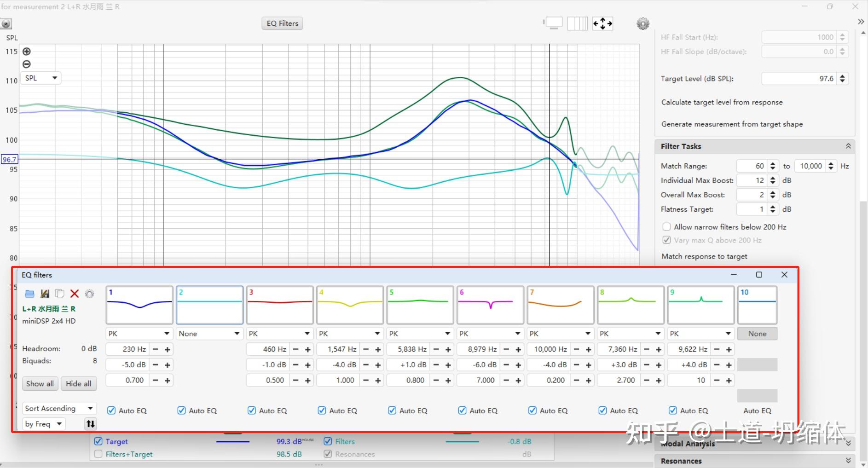868x468 pixels.
Task: Click the save filters icon
Action: tap(45, 294)
